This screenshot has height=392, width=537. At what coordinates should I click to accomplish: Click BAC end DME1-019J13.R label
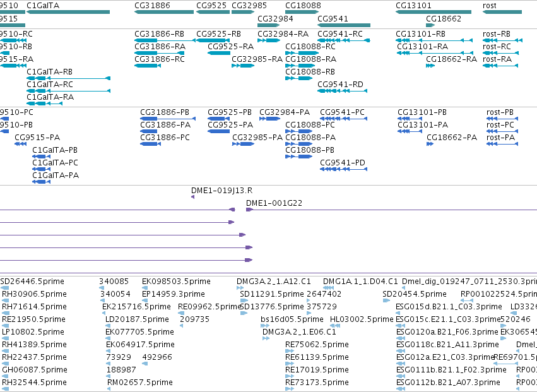click(x=222, y=191)
